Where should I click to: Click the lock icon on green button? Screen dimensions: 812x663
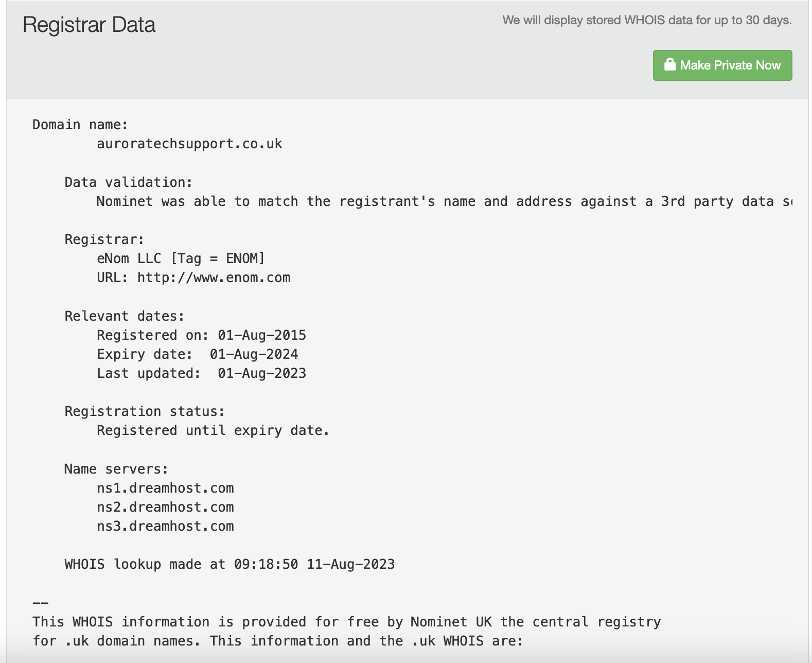(x=669, y=65)
